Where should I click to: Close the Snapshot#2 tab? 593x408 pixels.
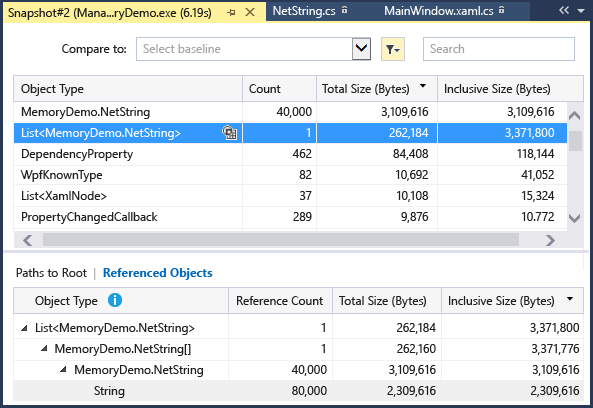(x=250, y=12)
